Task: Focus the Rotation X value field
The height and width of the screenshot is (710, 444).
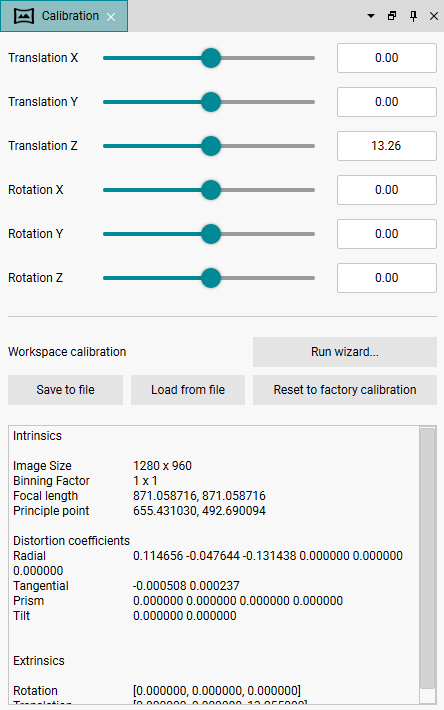Action: tap(387, 190)
